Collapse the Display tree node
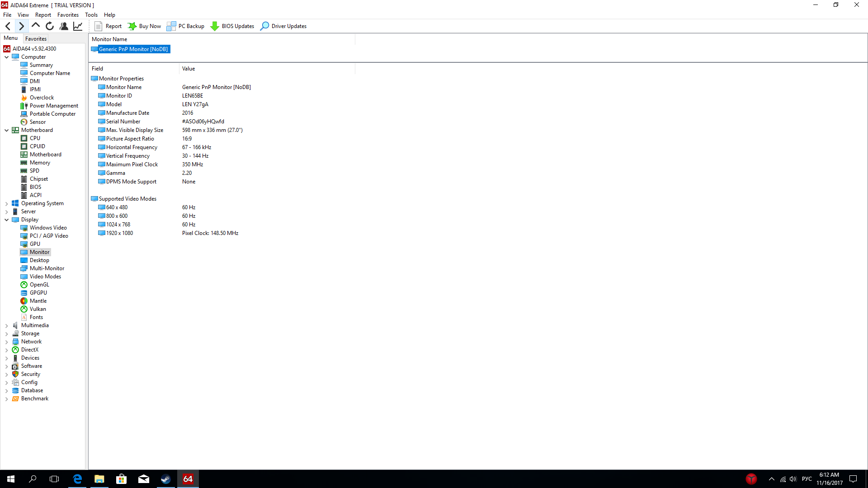The height and width of the screenshot is (488, 868). click(x=7, y=220)
